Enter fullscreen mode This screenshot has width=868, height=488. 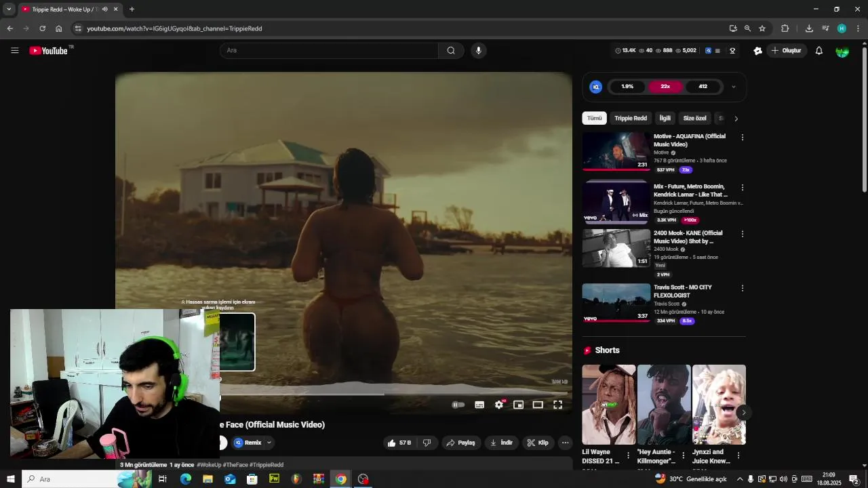(557, 405)
